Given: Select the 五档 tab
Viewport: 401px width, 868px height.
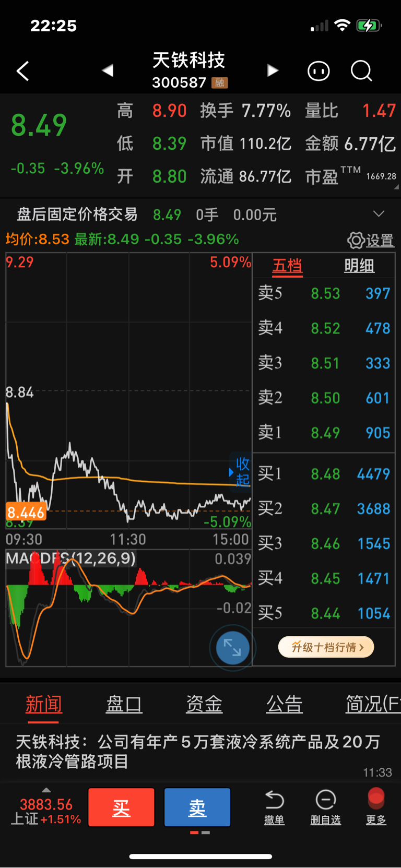Looking at the screenshot, I should point(288,266).
